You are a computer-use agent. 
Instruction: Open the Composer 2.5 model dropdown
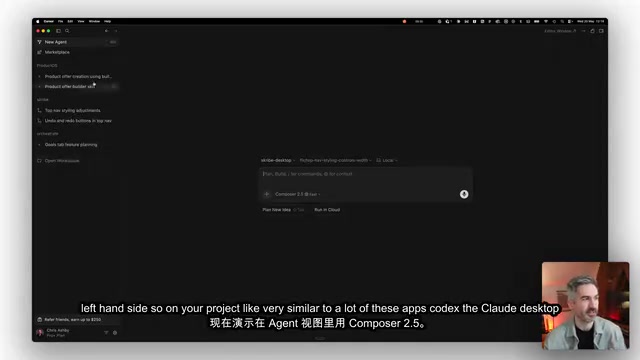[298, 194]
